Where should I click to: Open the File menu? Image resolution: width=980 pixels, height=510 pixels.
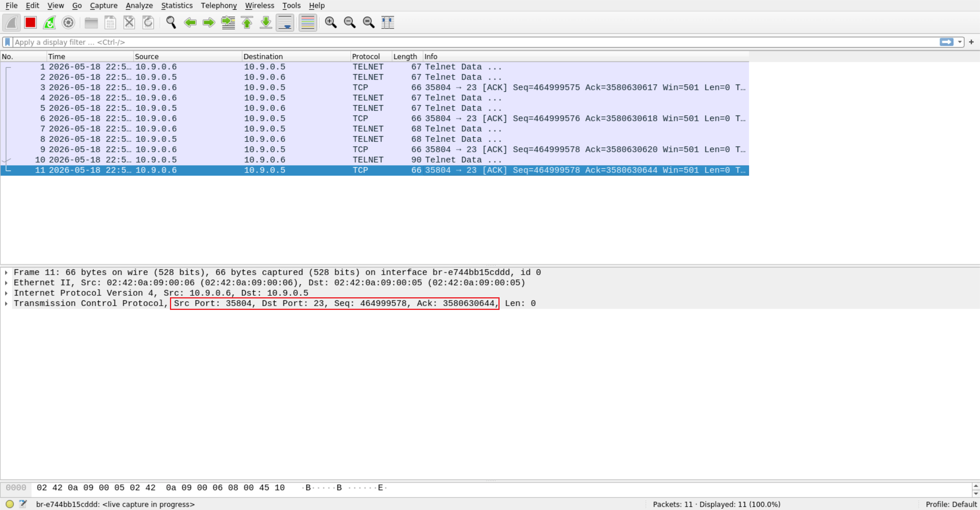tap(11, 5)
